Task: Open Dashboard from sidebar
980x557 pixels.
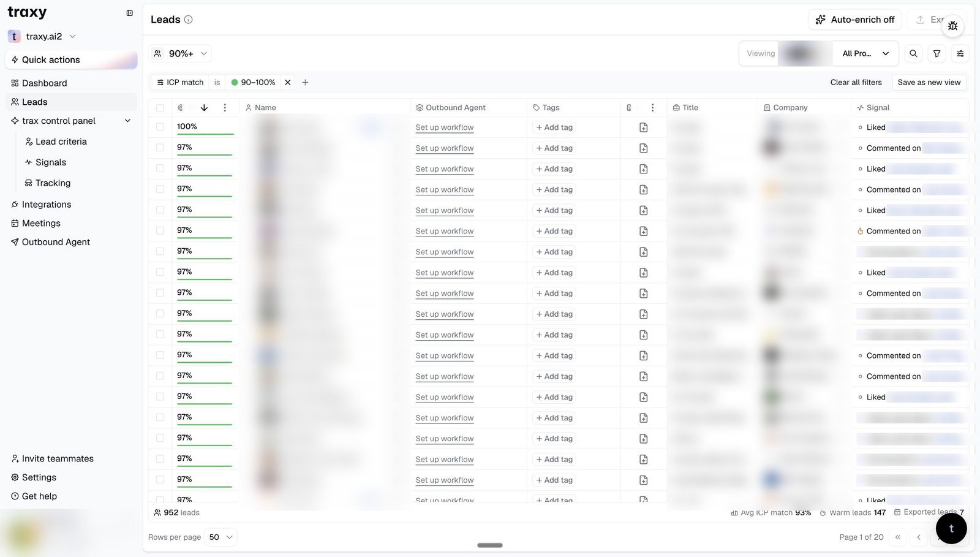Action: point(71,83)
